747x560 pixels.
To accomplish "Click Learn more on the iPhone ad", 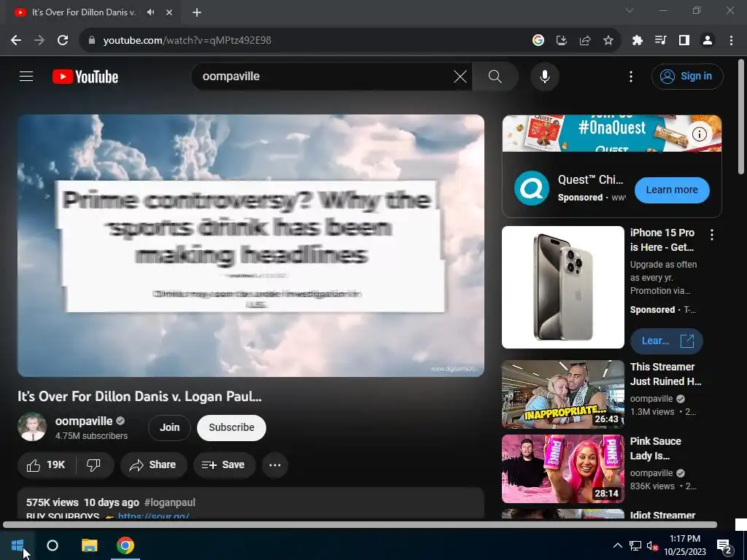I will click(x=667, y=341).
